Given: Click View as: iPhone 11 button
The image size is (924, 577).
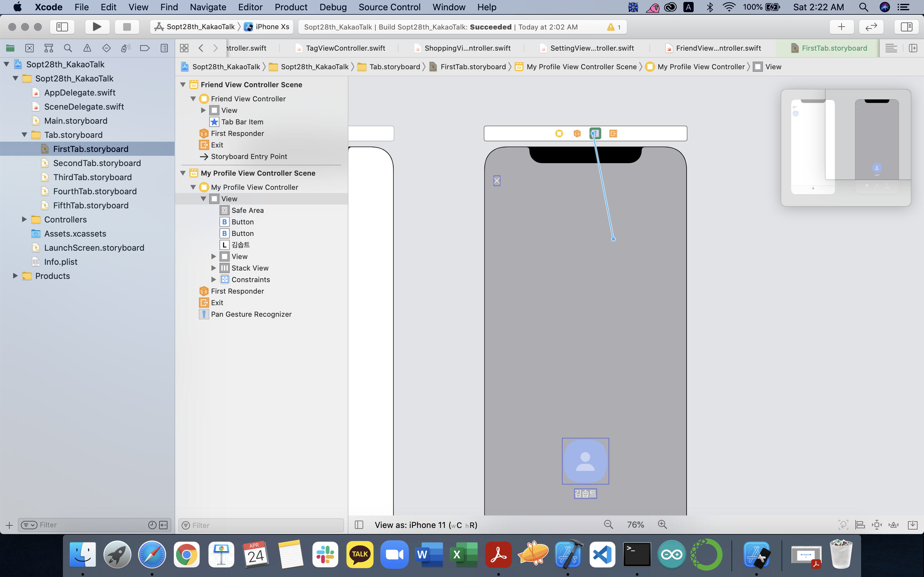Looking at the screenshot, I should coord(426,525).
